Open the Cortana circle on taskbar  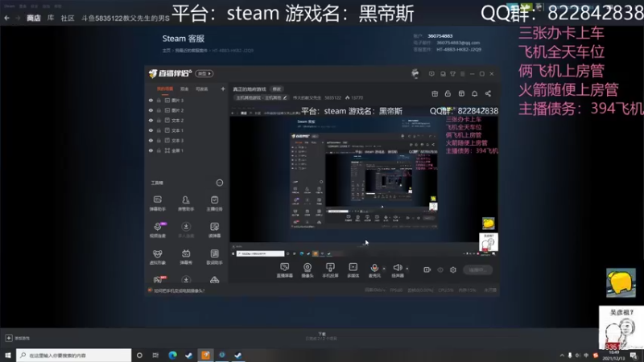139,355
